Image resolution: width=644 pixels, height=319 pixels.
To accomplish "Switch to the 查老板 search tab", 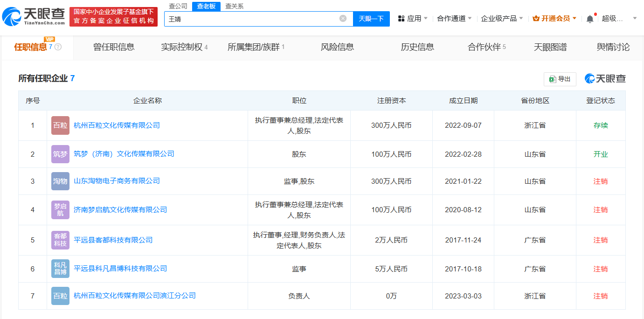I will click(x=207, y=7).
